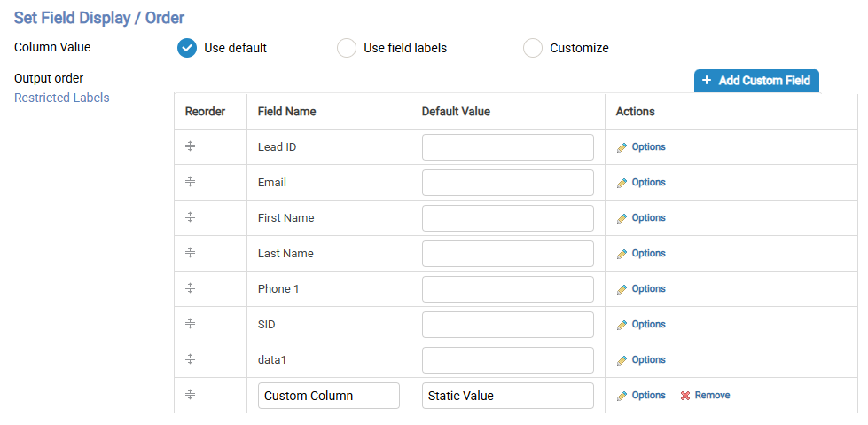The height and width of the screenshot is (425, 868).
Task: Click the Default Value input for data1
Action: click(x=508, y=360)
